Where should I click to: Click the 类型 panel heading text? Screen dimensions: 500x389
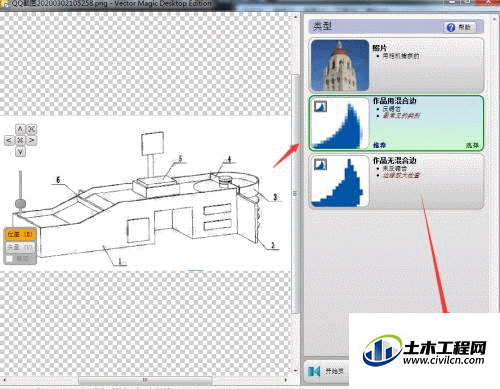(x=322, y=26)
